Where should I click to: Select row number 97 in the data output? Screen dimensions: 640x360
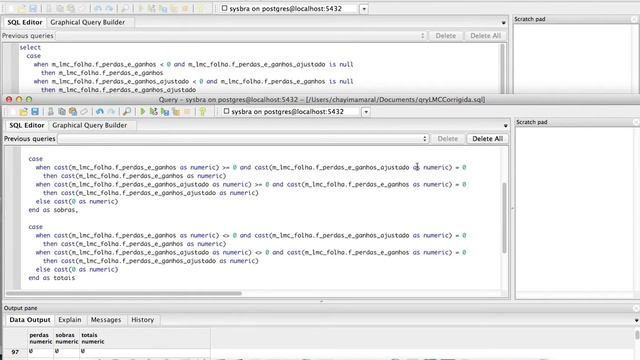coord(15,351)
